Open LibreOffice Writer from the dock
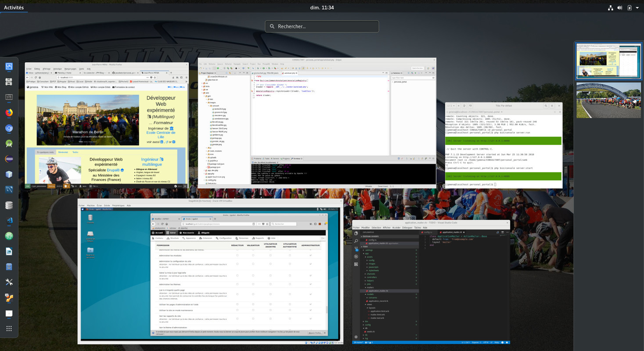The image size is (644, 351). 9,251
